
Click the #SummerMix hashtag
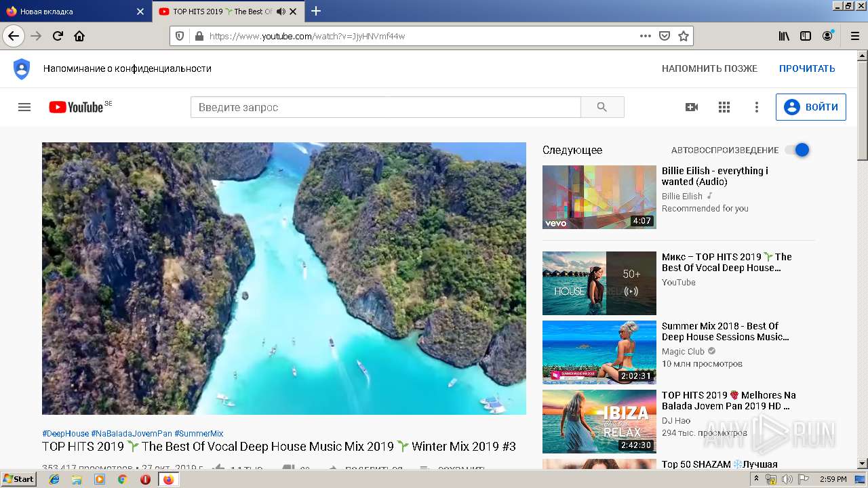199,434
